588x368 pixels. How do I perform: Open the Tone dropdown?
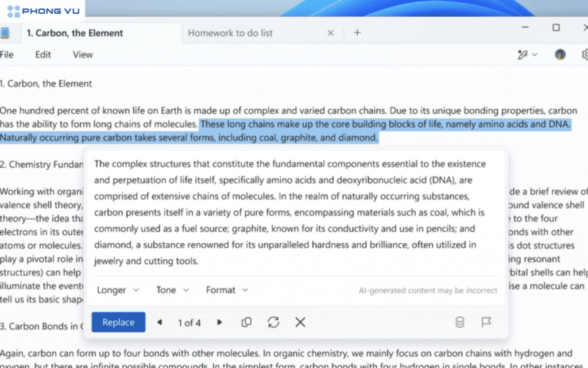tap(172, 290)
